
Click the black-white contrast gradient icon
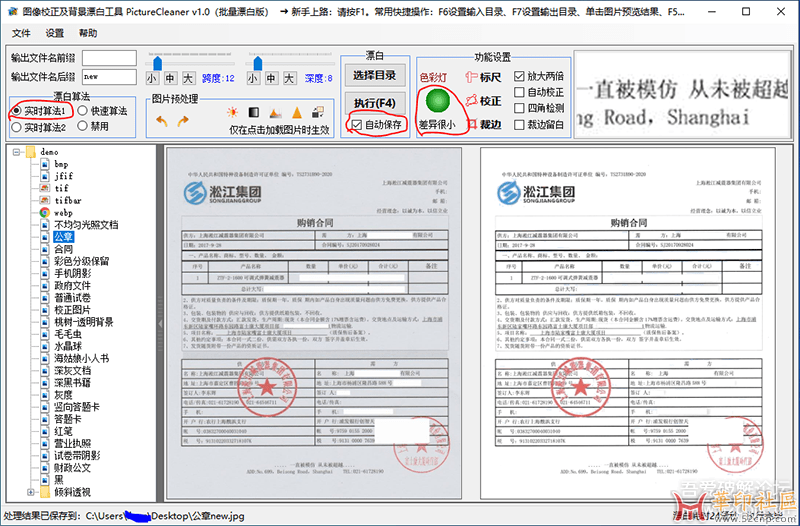pyautogui.click(x=254, y=112)
